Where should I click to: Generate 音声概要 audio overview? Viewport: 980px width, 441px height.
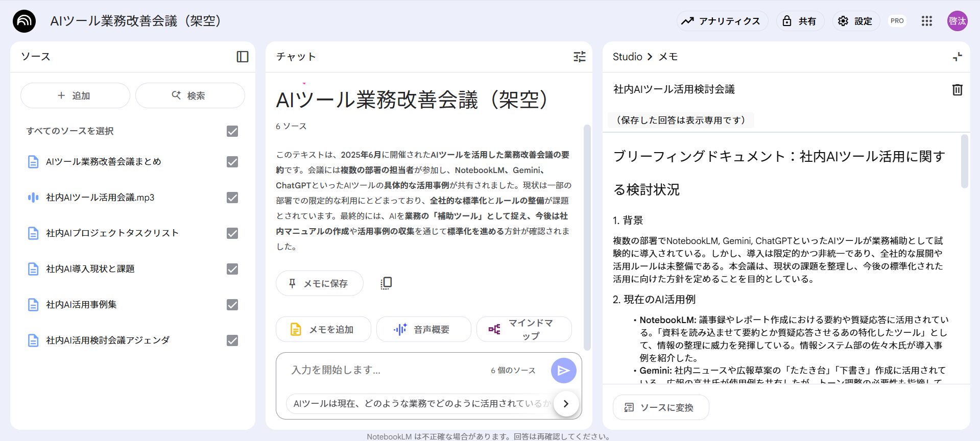click(423, 329)
